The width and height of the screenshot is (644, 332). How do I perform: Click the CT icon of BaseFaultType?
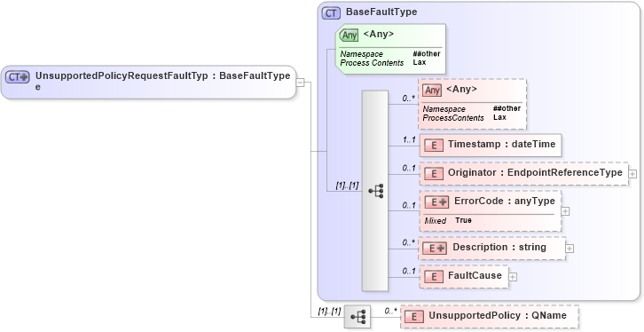331,13
